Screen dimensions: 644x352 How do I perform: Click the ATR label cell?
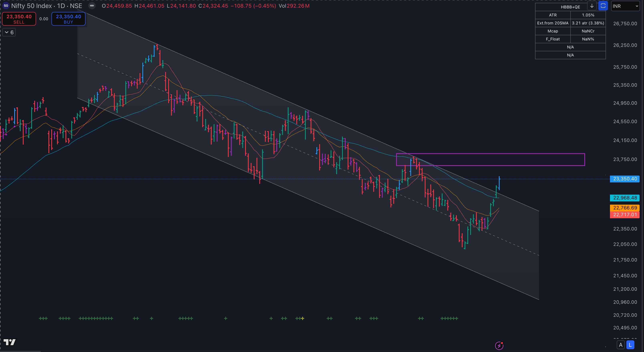pyautogui.click(x=553, y=15)
